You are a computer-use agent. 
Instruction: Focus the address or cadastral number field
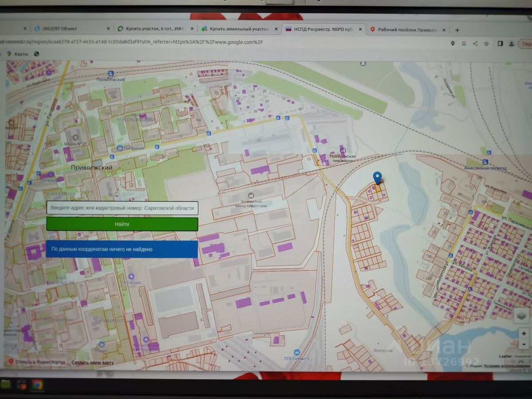pyautogui.click(x=122, y=208)
